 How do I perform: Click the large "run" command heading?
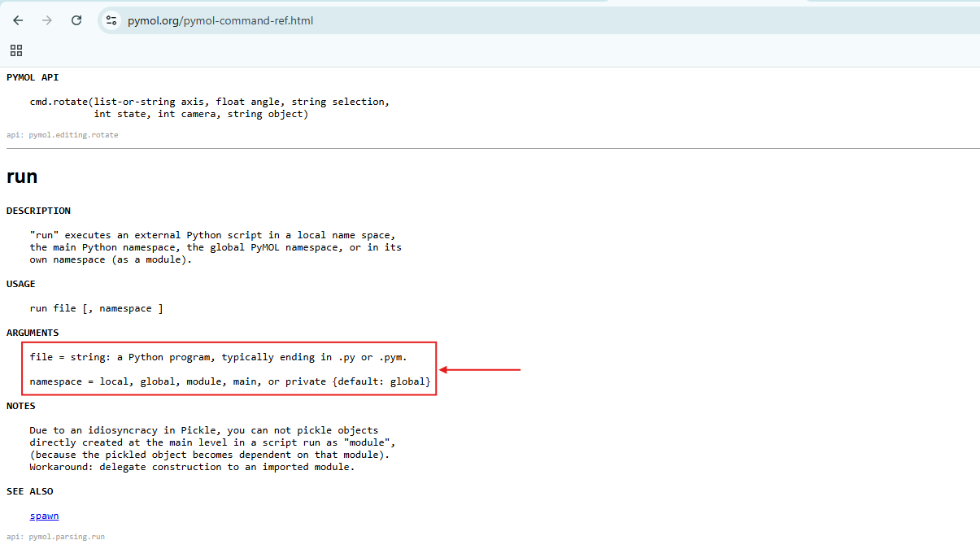tap(22, 176)
